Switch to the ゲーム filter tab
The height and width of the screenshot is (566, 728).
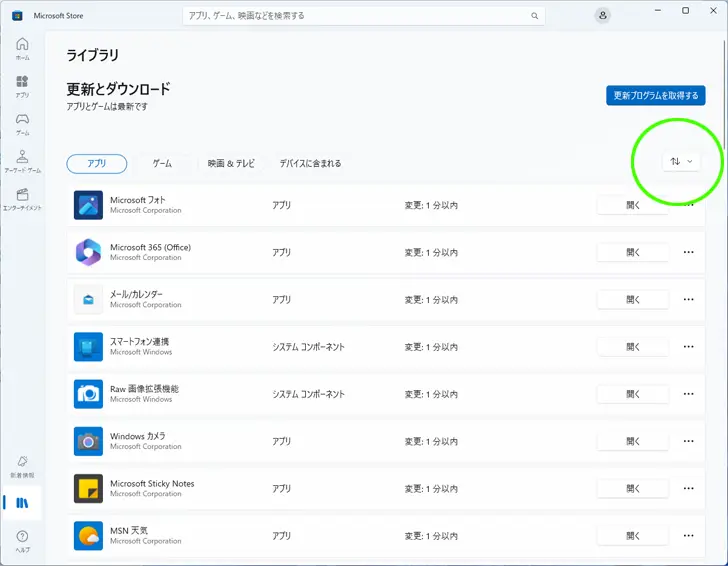(x=162, y=163)
